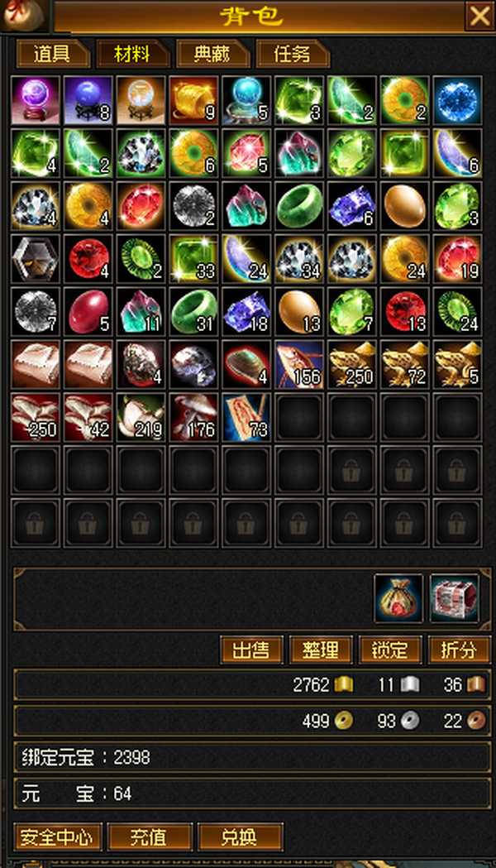Click the 整理 sort button
Image resolution: width=496 pixels, height=868 pixels.
click(x=321, y=650)
